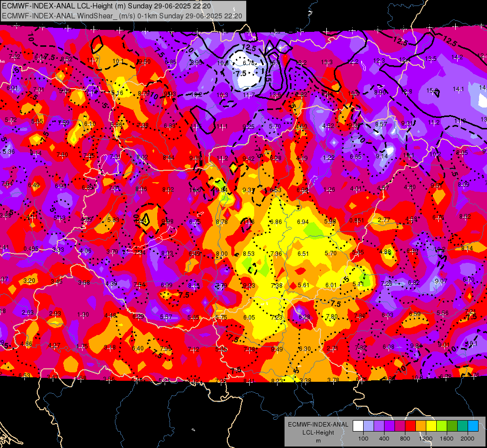The width and height of the screenshot is (487, 448).
Task: Click the orange legend swatch
Action: (420, 426)
